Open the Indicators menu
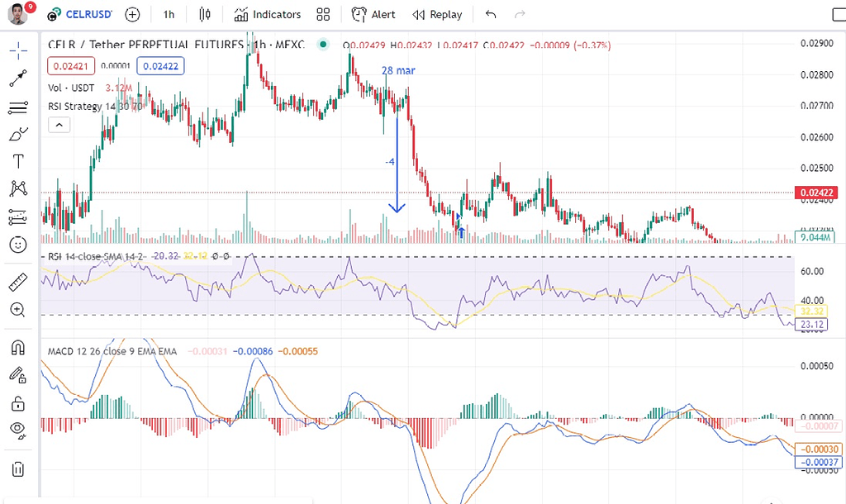846x504 pixels. click(267, 15)
